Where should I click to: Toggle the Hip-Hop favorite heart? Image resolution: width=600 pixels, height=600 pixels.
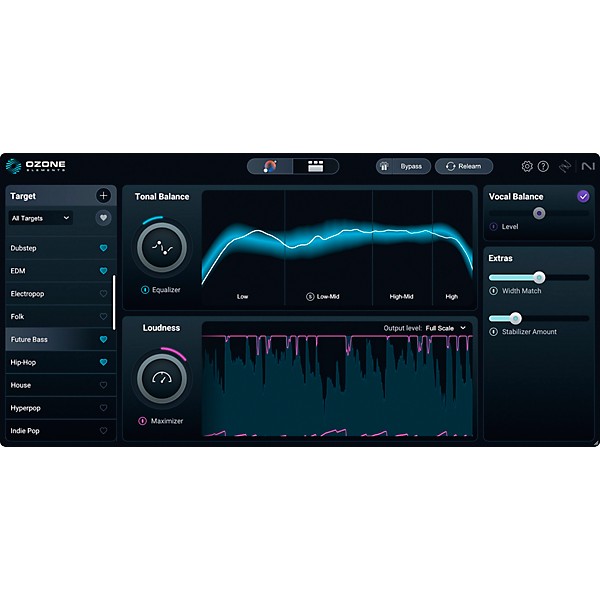click(103, 362)
